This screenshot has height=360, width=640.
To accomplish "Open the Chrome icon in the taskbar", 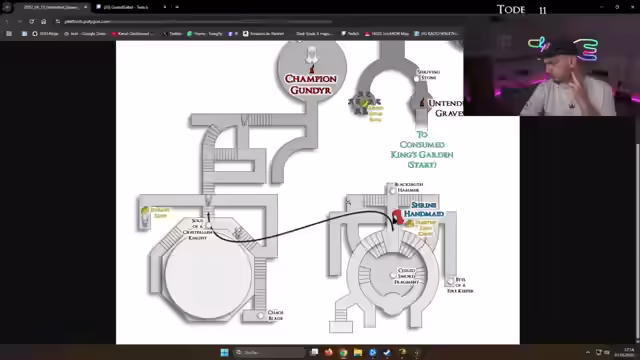I will tap(343, 352).
